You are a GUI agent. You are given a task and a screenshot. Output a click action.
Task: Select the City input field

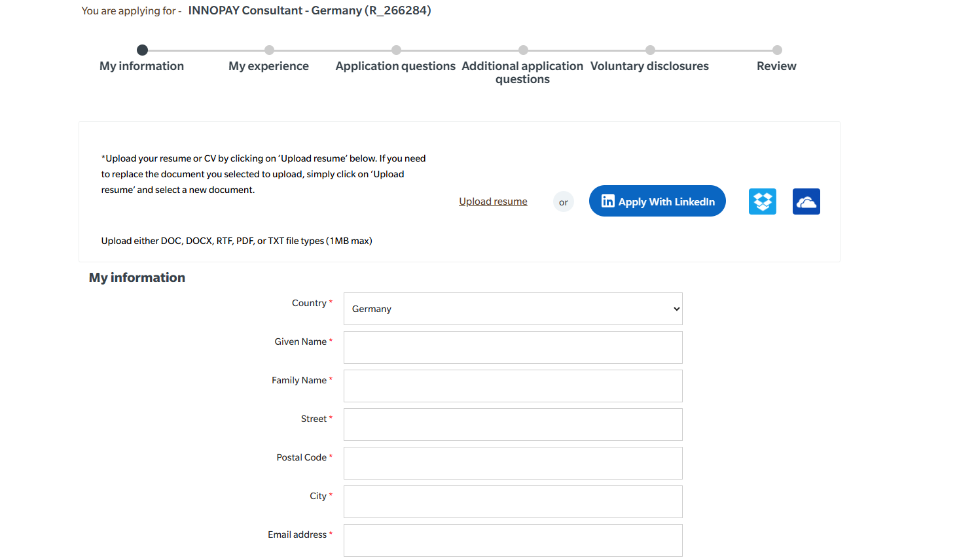click(513, 502)
